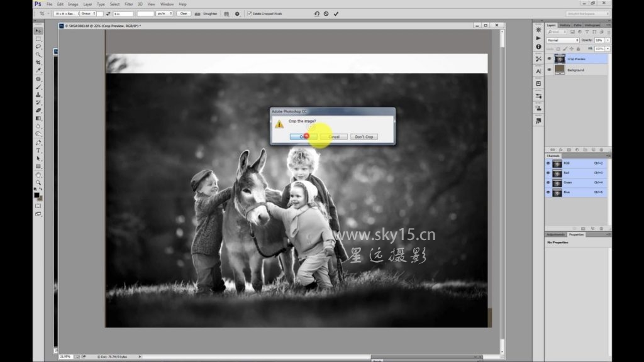644x362 pixels.
Task: Select the Dodge tool
Action: click(38, 134)
